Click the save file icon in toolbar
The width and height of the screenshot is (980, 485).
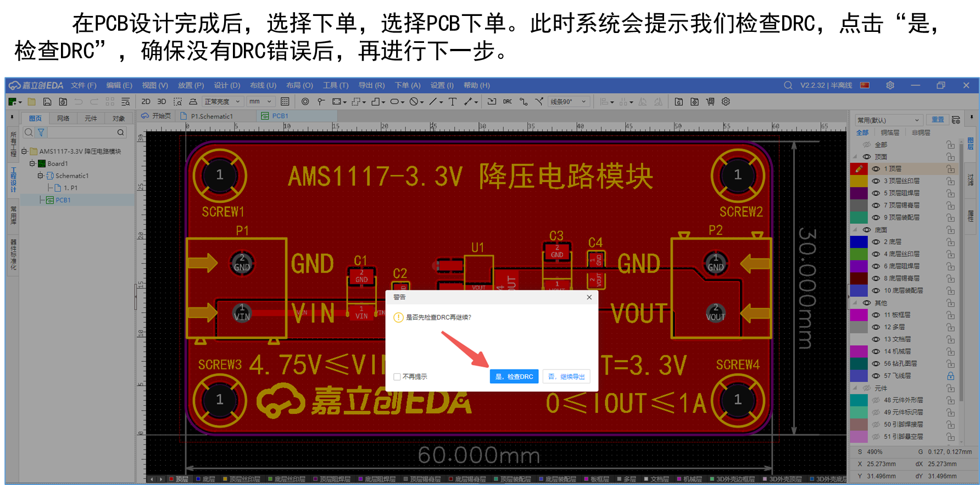(47, 102)
